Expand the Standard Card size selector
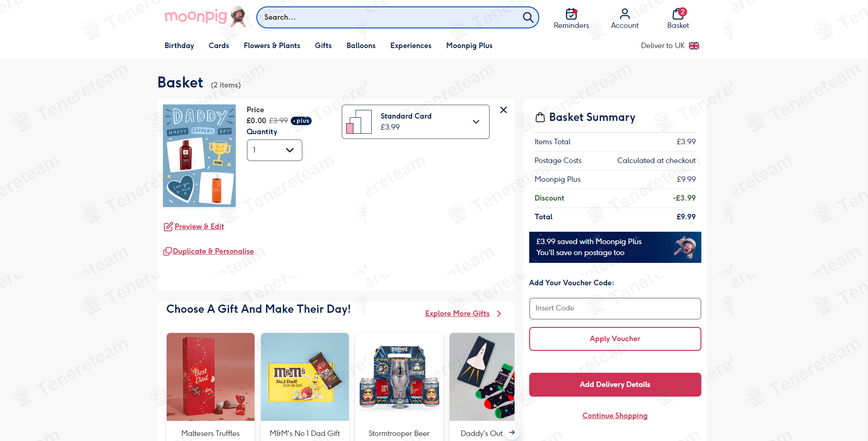Screen dimensions: 868x441 (416, 122)
